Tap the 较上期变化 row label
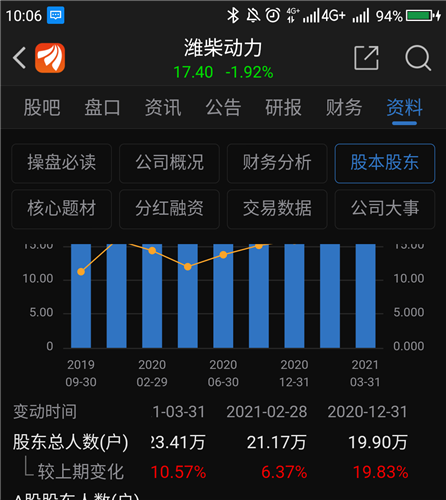 coord(81,472)
